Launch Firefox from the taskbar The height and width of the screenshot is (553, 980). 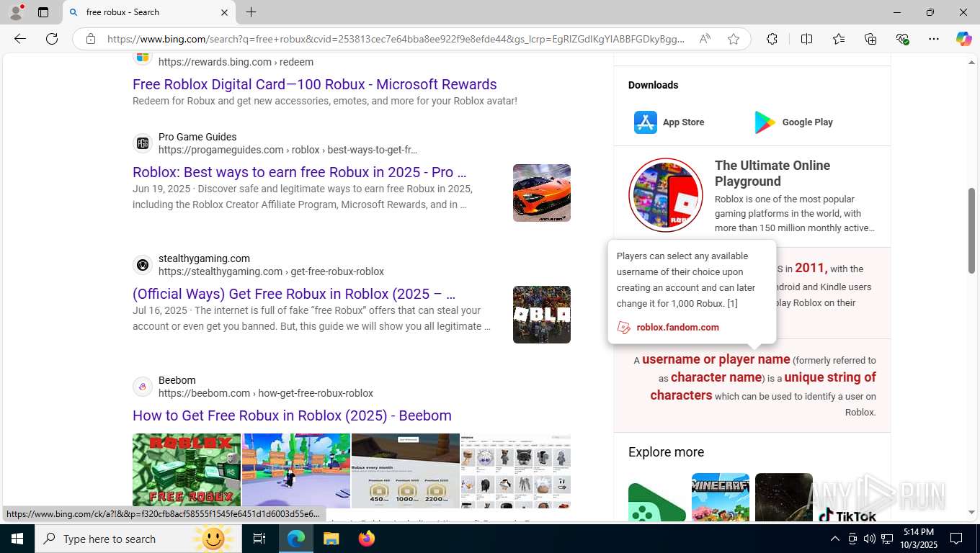367,539
